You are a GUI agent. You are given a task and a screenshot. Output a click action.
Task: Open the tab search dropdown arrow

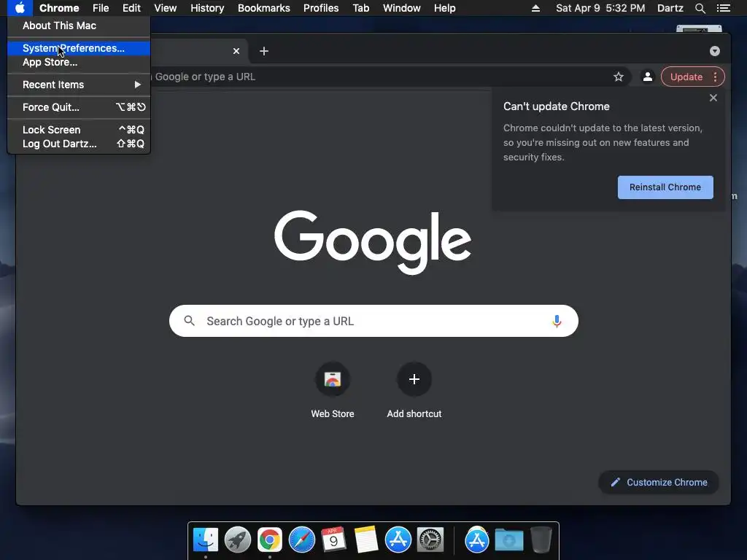point(715,51)
